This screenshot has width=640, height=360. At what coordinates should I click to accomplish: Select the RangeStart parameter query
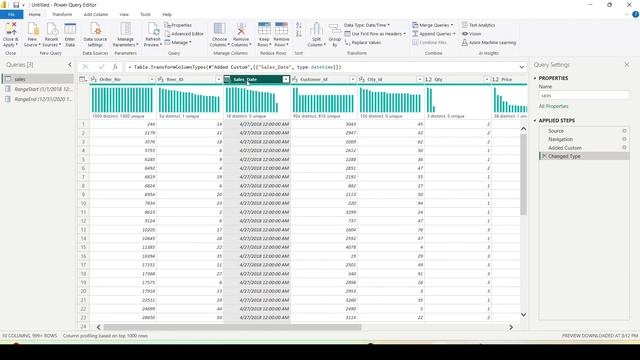(x=38, y=89)
